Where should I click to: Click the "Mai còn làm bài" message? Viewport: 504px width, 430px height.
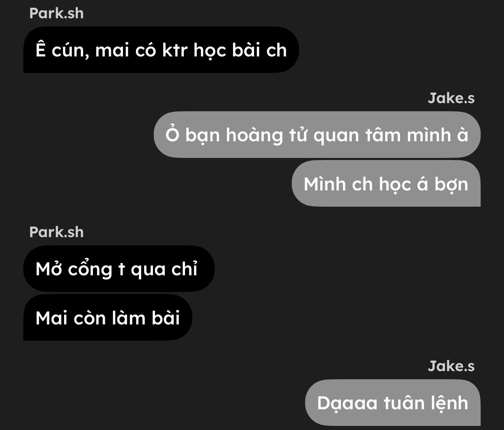[108, 317]
